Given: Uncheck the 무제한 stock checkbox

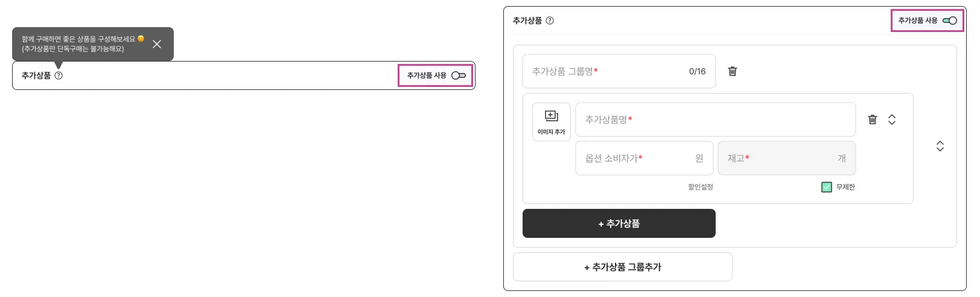Looking at the screenshot, I should (x=827, y=187).
